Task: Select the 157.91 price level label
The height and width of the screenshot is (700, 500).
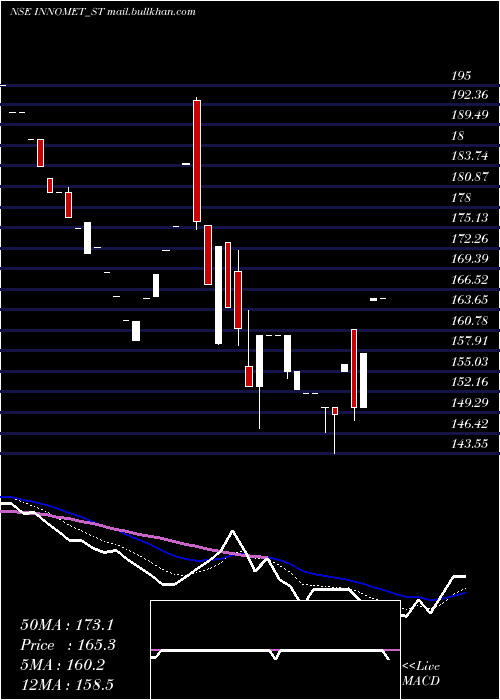Action: tap(470, 341)
